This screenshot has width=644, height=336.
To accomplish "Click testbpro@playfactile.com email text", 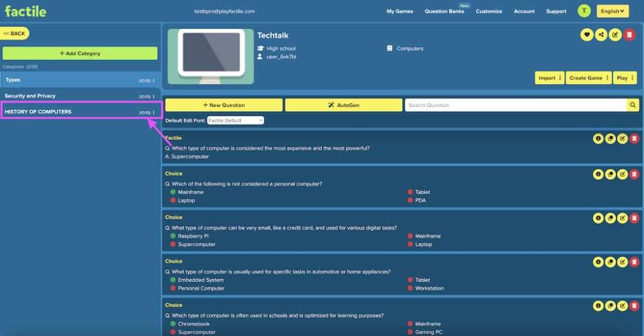I will point(224,12).
